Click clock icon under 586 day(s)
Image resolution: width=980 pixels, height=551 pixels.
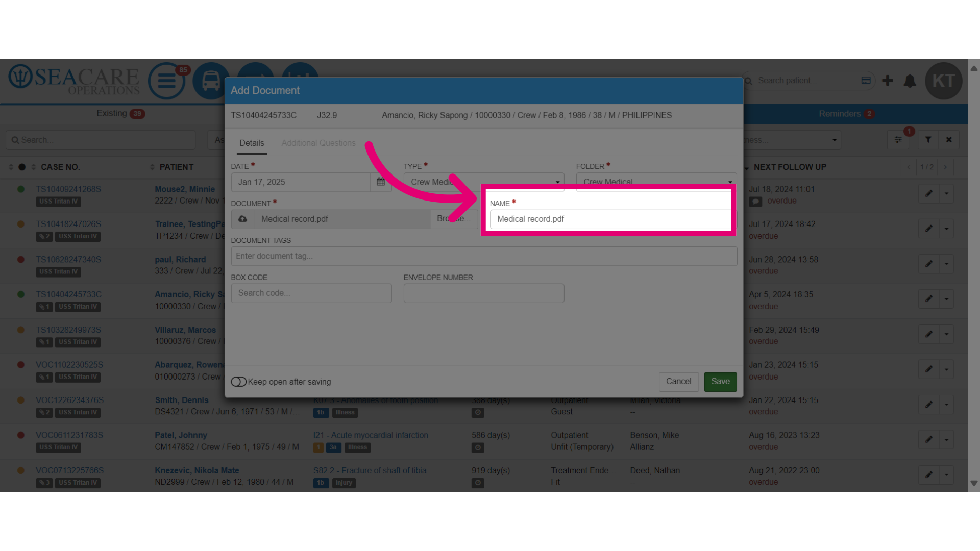478,447
